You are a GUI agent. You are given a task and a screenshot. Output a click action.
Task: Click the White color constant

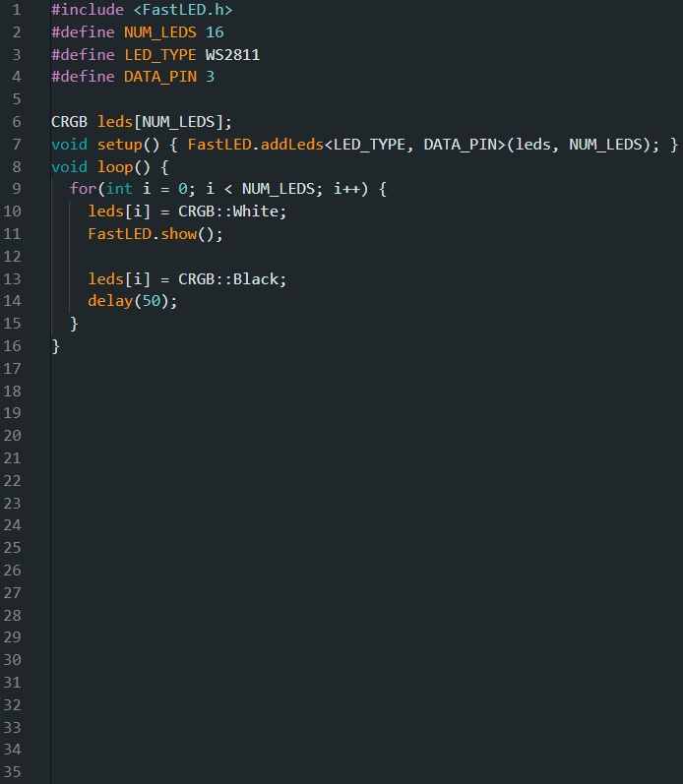pos(259,211)
